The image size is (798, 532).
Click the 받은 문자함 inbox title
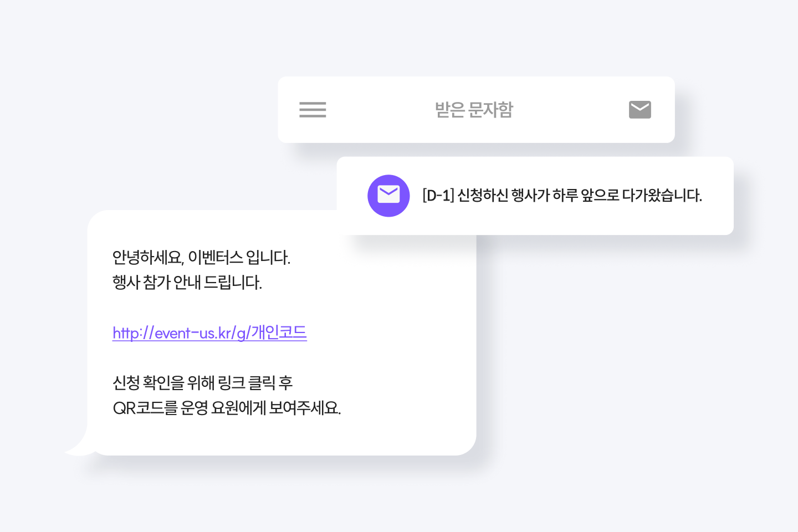474,110
